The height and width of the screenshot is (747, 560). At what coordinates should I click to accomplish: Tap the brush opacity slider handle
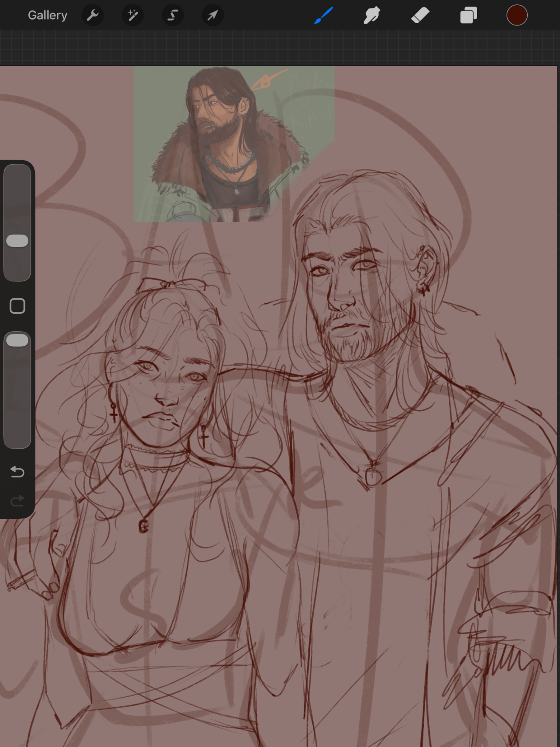[x=18, y=341]
